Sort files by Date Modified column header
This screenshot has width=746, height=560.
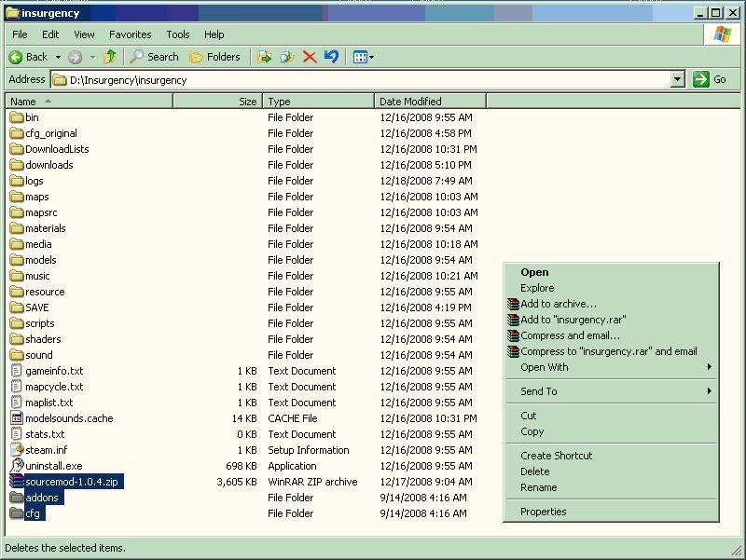point(410,102)
